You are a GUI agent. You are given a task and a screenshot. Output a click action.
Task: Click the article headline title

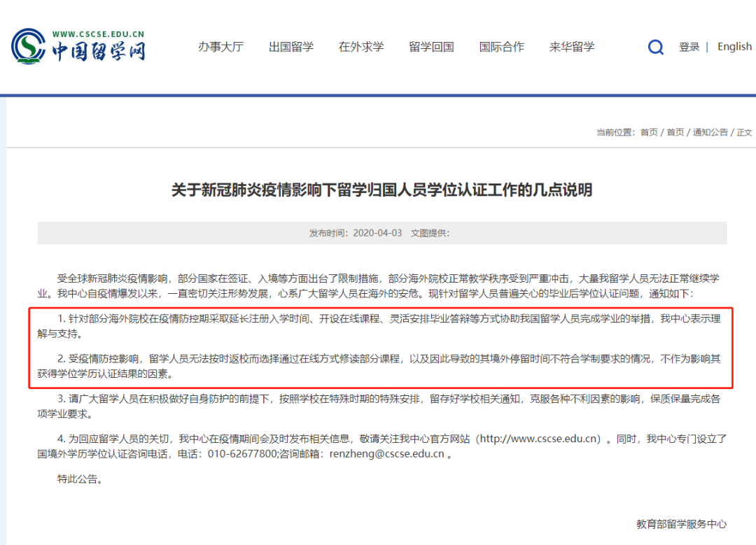pos(382,190)
